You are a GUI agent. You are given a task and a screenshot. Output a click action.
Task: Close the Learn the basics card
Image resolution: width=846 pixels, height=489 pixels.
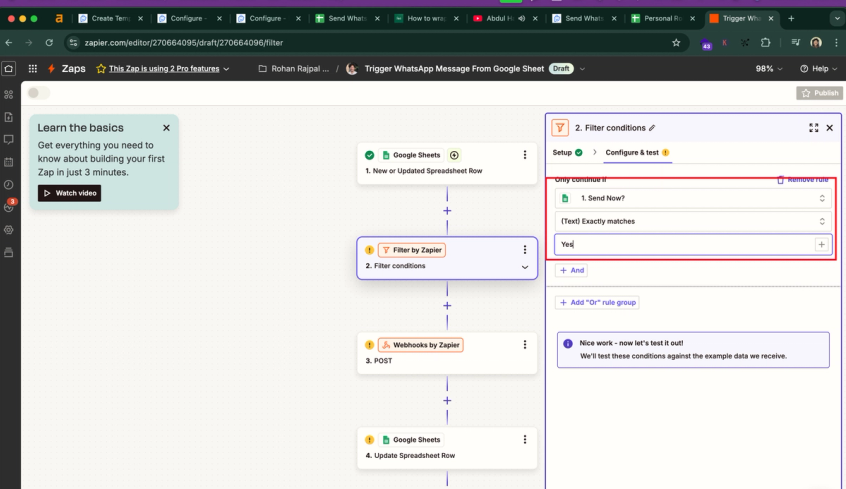(166, 128)
